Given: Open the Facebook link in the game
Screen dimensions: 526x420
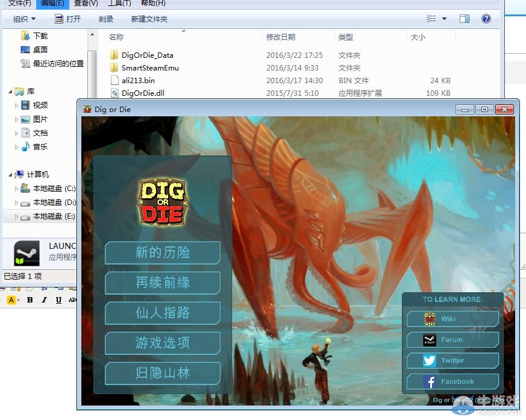Looking at the screenshot, I should [x=452, y=381].
